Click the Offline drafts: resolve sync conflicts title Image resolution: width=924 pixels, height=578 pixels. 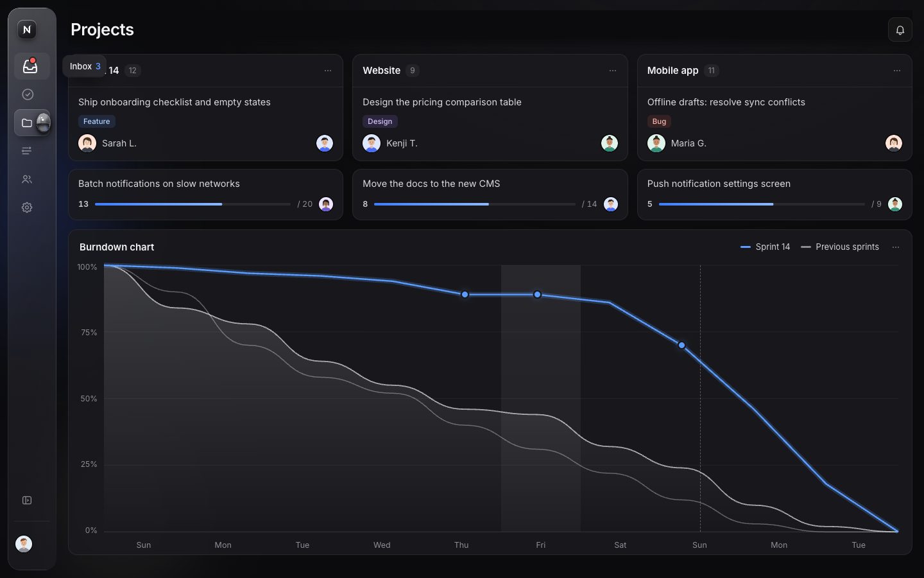[726, 102]
